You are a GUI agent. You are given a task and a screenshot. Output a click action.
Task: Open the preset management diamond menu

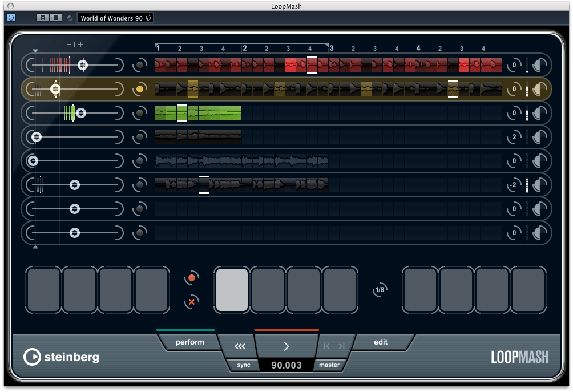click(x=148, y=18)
